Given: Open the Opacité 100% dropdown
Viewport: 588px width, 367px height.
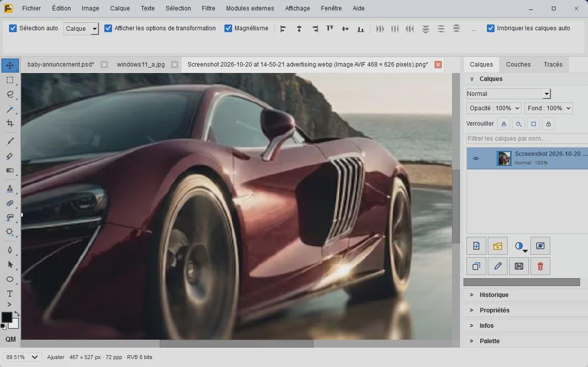Looking at the screenshot, I should (494, 108).
